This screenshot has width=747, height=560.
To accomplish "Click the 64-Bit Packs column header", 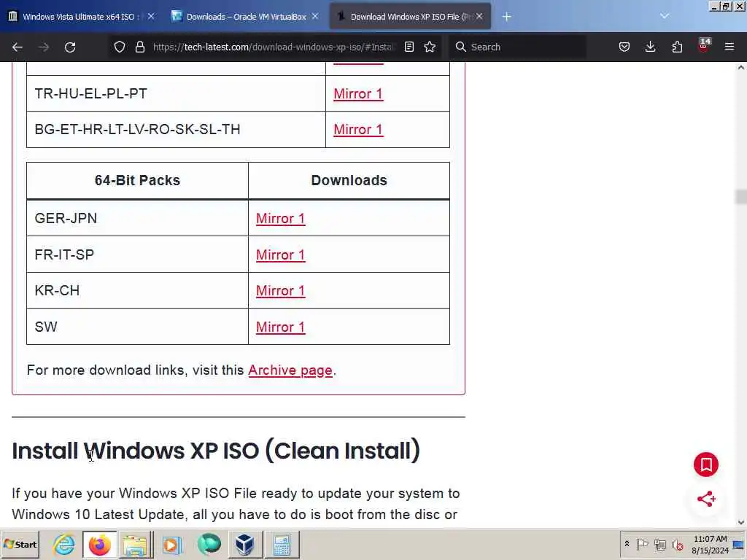I will tap(137, 181).
